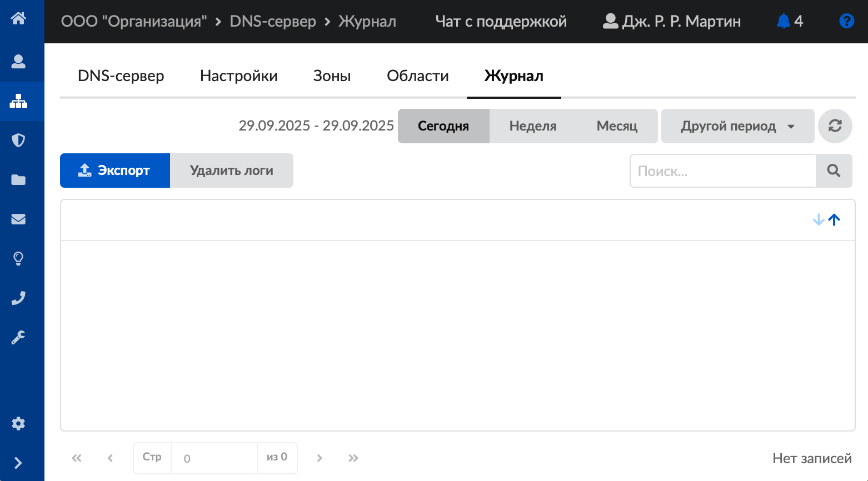Expand the sidebar with bottom chevron
The height and width of the screenshot is (481, 868).
18,463
